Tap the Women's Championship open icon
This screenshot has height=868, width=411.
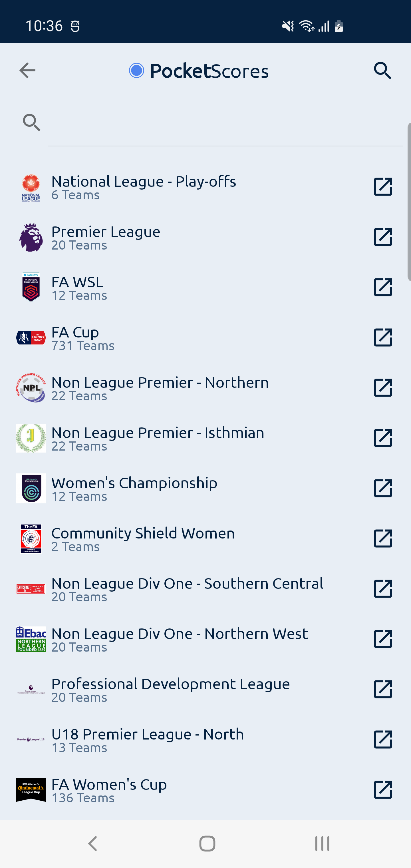(383, 488)
